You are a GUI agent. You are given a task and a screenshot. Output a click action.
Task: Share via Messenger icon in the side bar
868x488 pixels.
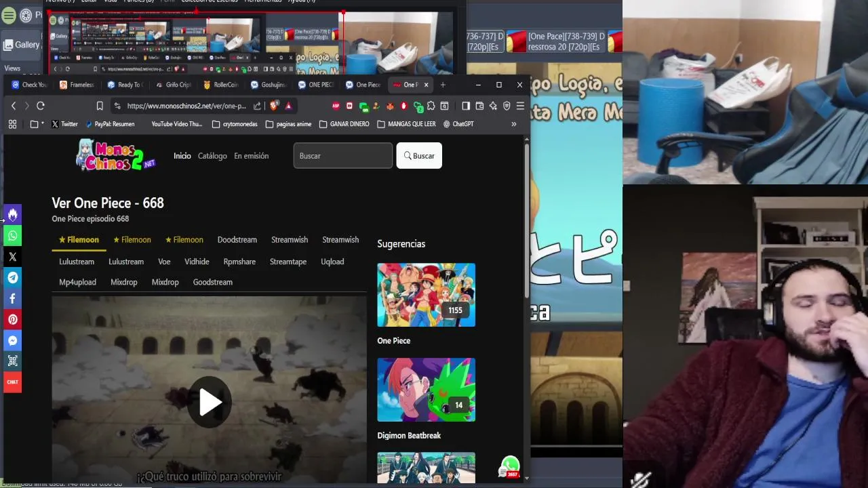click(12, 340)
